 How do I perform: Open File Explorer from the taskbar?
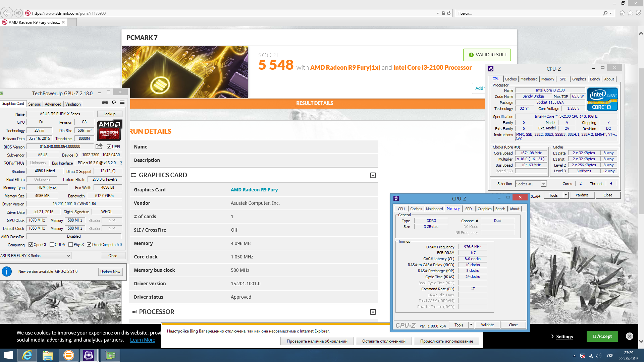click(48, 355)
